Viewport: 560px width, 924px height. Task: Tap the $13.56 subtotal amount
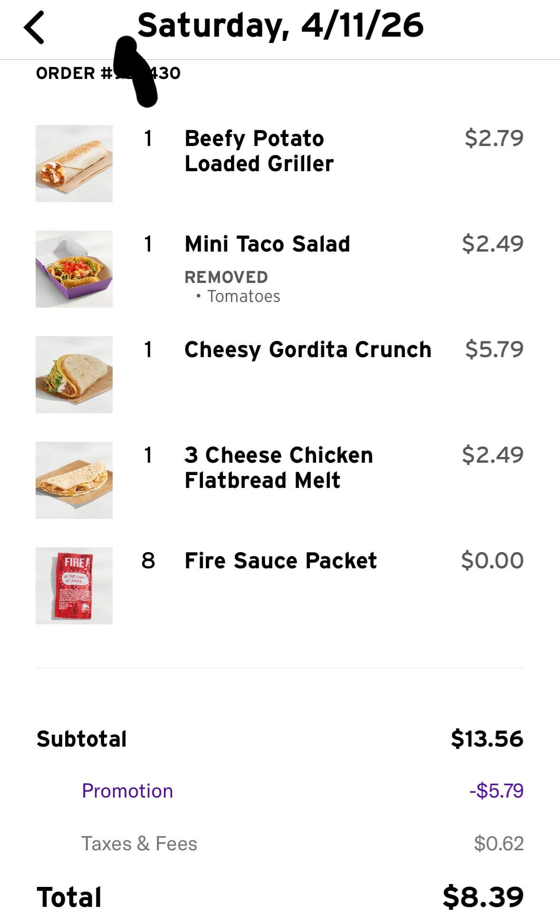[x=487, y=739]
